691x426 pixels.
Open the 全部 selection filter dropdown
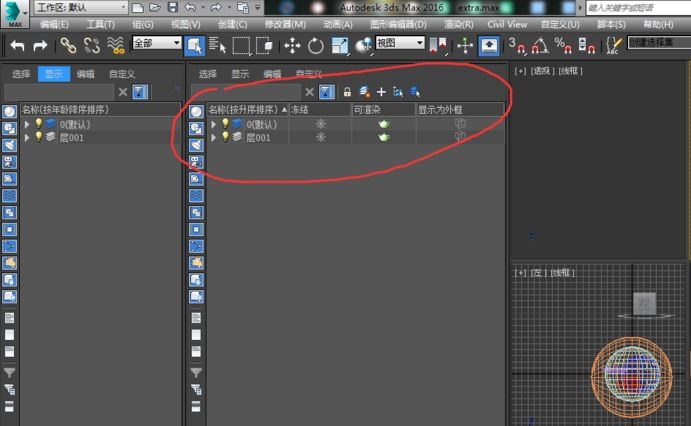click(157, 43)
